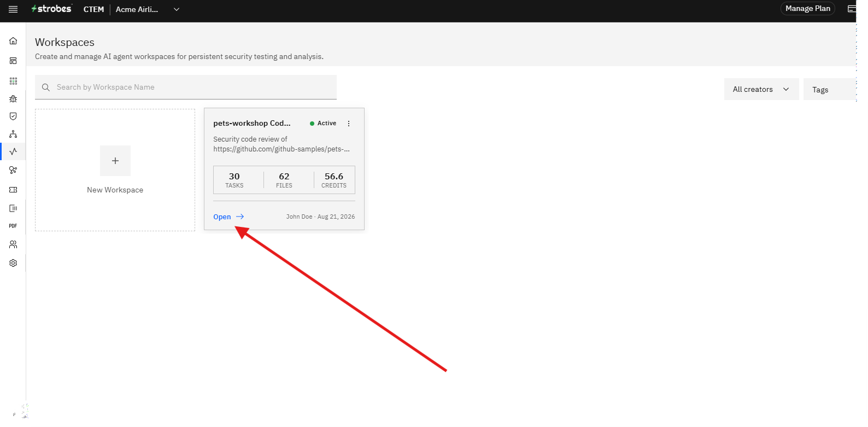The height and width of the screenshot is (427, 868).
Task: Open the hierarchy tree icon in the sidebar
Action: coord(13,134)
